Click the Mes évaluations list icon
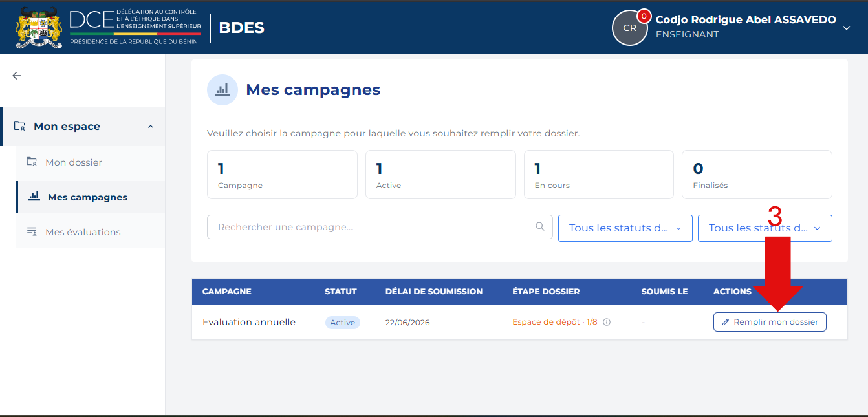This screenshot has width=868, height=417. [32, 231]
